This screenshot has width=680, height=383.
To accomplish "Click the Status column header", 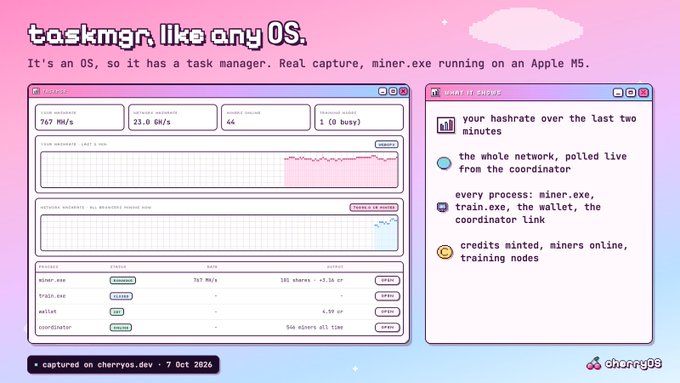I will pos(118,267).
